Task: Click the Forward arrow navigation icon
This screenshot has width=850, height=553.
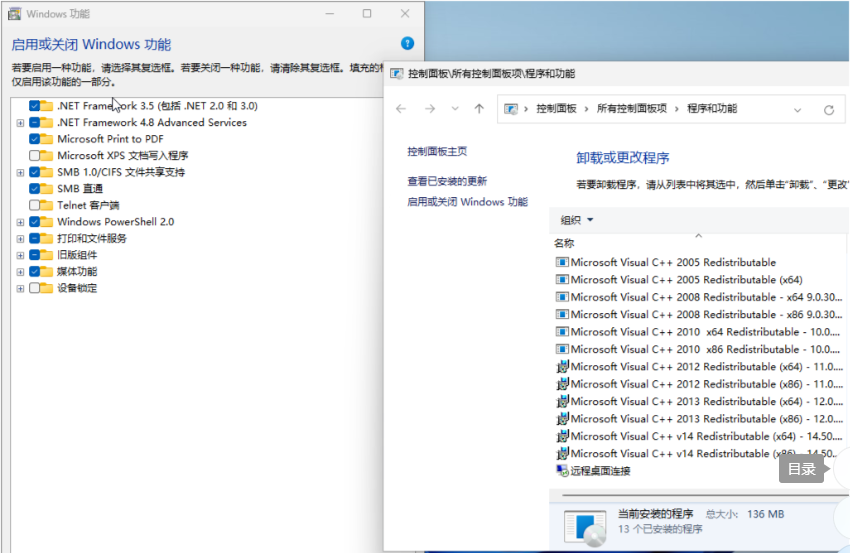Action: pyautogui.click(x=430, y=109)
